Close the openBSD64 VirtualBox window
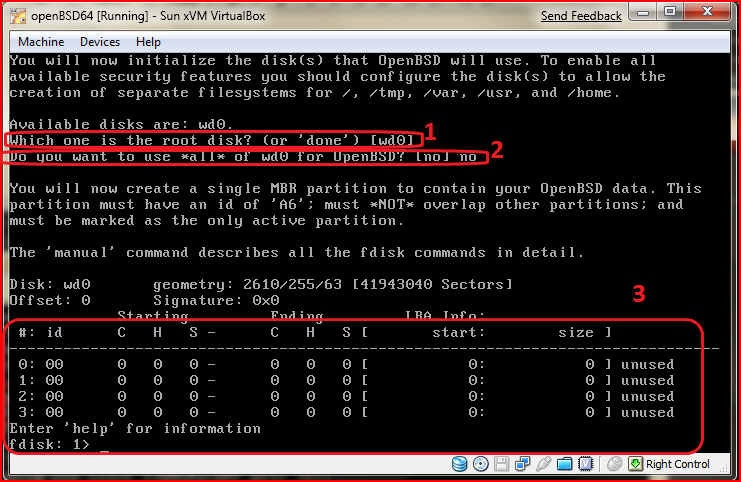The width and height of the screenshot is (741, 482). tap(707, 12)
